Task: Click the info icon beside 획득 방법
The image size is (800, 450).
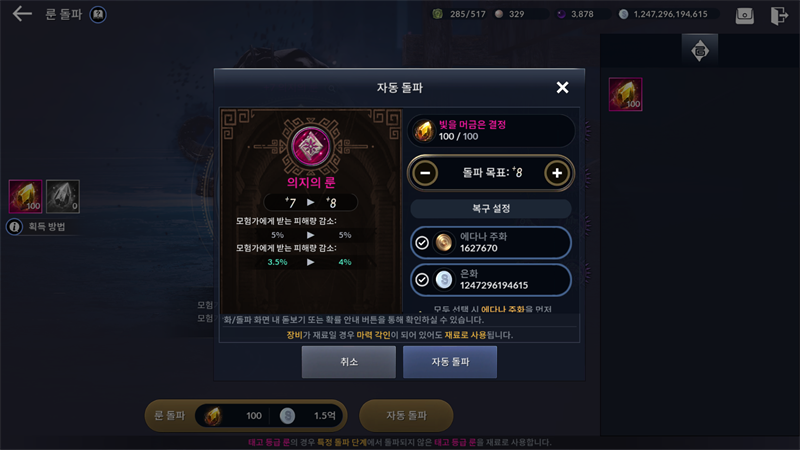Action: [14, 226]
